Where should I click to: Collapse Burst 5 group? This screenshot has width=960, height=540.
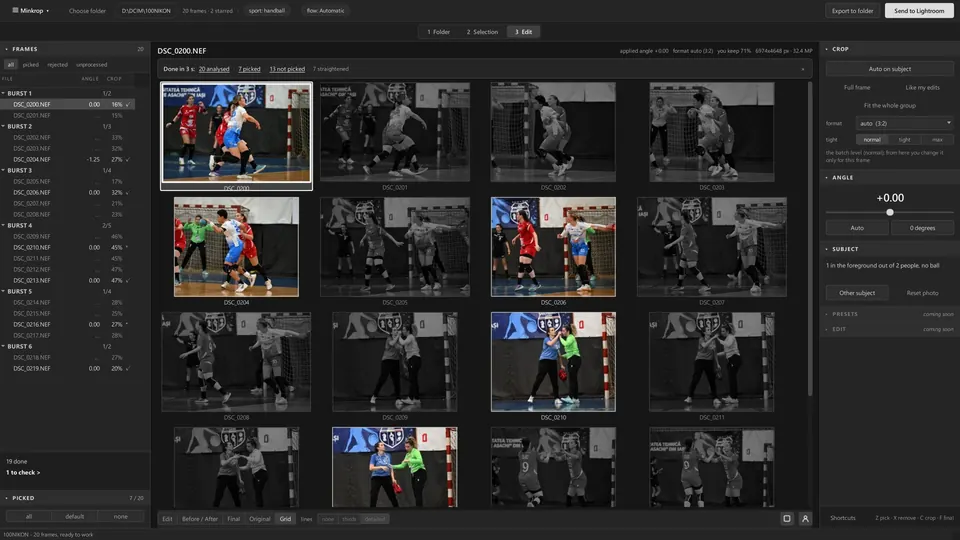(x=4, y=291)
